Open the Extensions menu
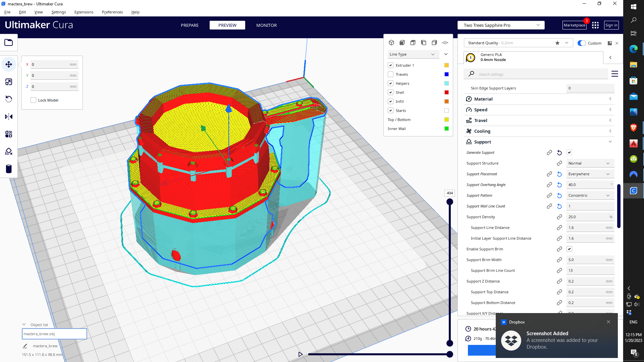This screenshot has width=644, height=362. (84, 12)
